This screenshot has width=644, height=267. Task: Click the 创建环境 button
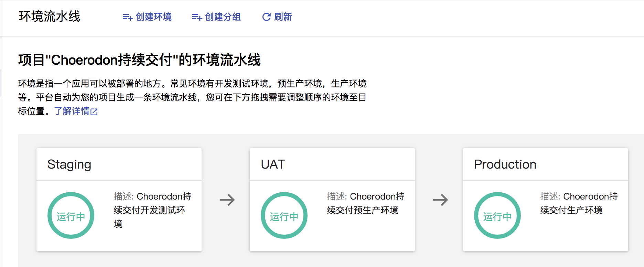[x=147, y=17]
